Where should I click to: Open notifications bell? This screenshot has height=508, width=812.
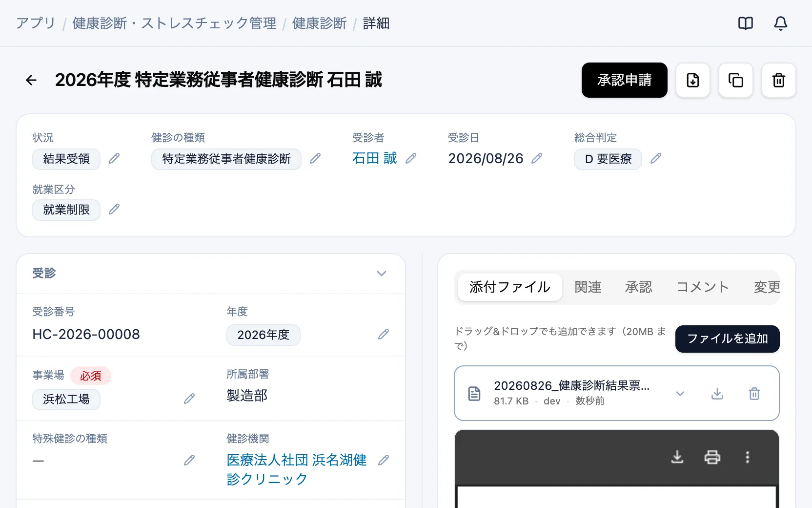[781, 23]
